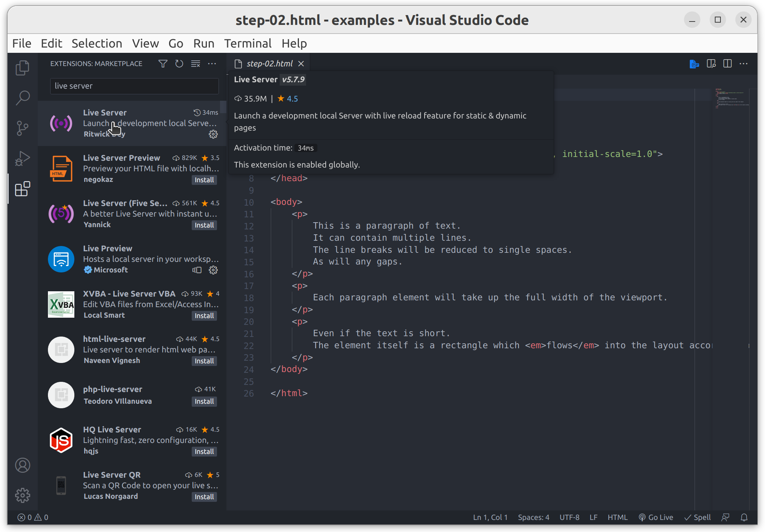Open the Search view in activity bar
The image size is (765, 532).
coord(23,98)
